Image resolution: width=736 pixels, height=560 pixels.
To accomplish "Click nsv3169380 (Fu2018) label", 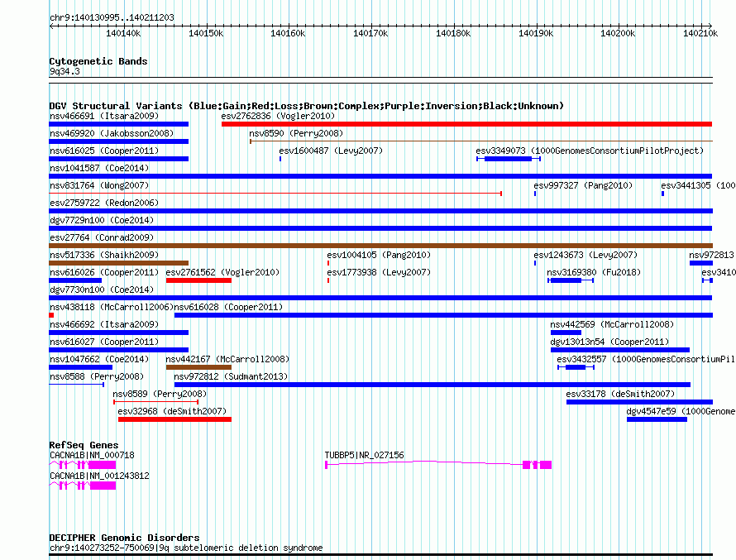I will click(594, 272).
